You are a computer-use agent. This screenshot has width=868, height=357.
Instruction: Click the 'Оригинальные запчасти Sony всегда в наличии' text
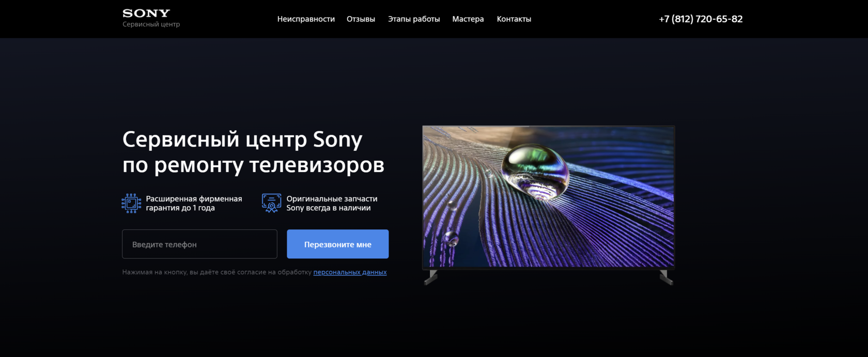click(332, 203)
